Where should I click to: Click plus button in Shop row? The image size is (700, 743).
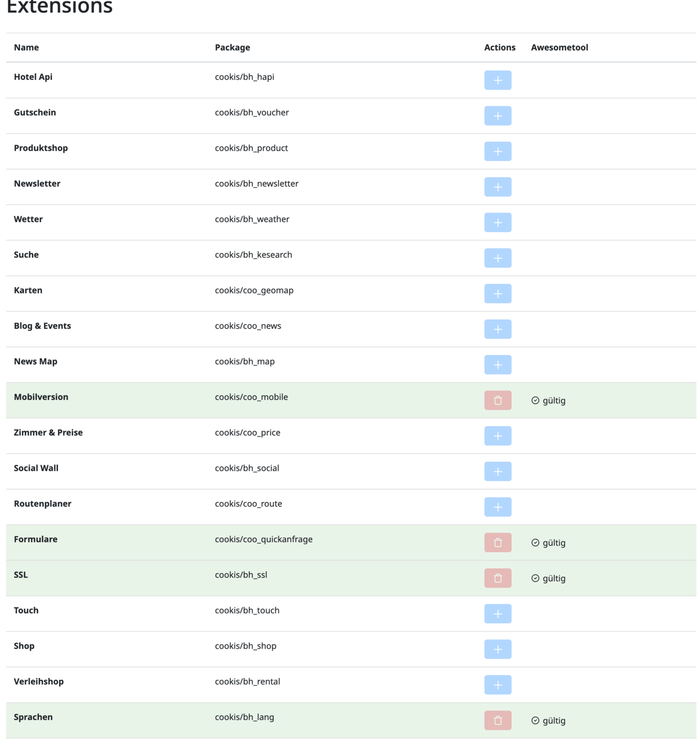(x=497, y=649)
